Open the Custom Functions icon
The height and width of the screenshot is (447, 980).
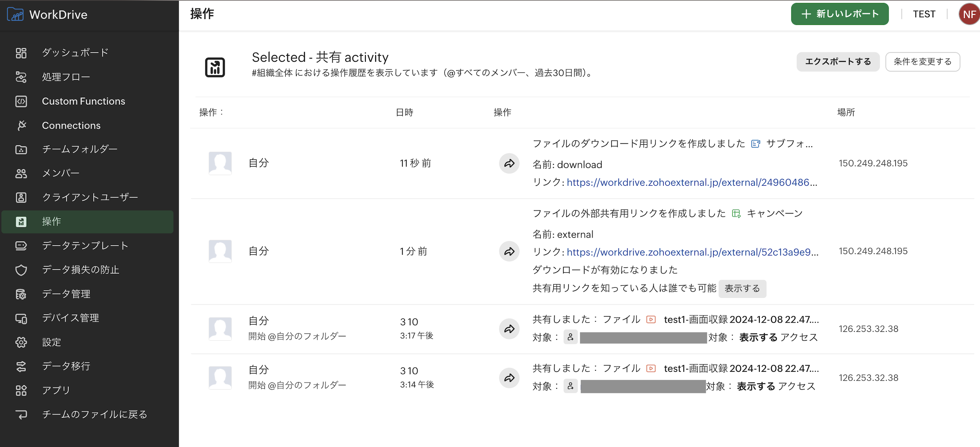coord(21,101)
